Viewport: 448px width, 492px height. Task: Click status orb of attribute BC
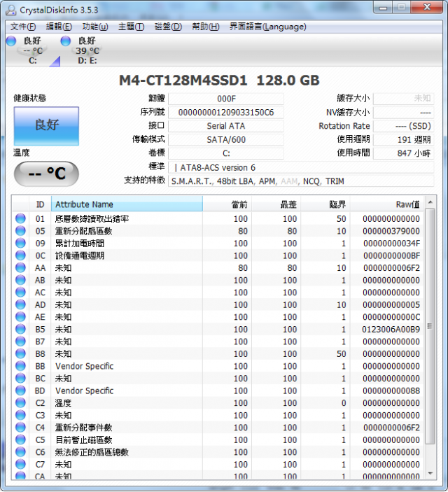(20, 378)
